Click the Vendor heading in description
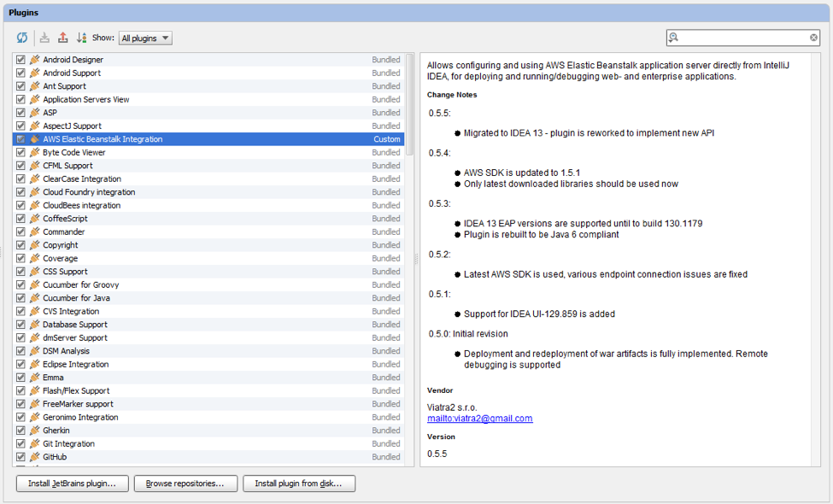The image size is (833, 504). coord(440,390)
